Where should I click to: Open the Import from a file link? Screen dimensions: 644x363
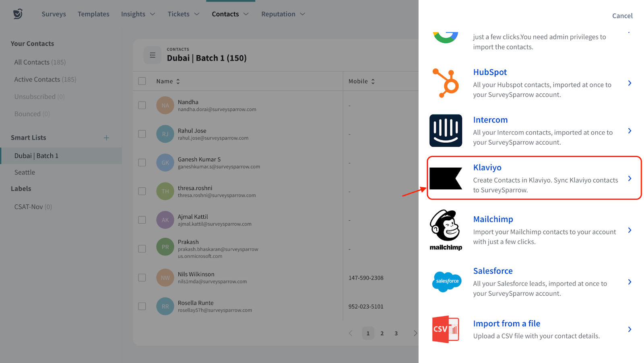pos(506,324)
